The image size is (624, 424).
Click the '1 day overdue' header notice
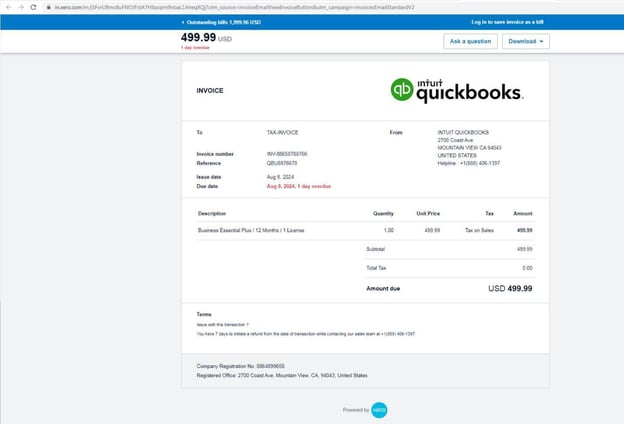[195, 48]
